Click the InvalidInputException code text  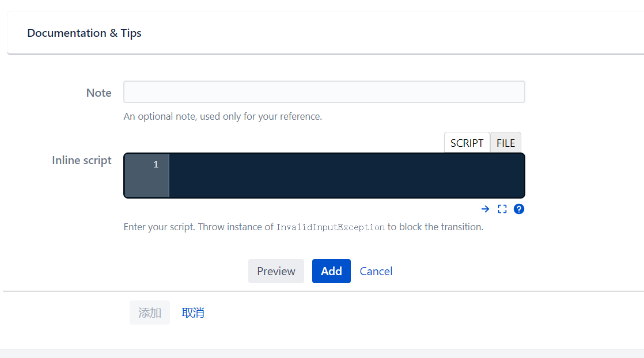[330, 227]
